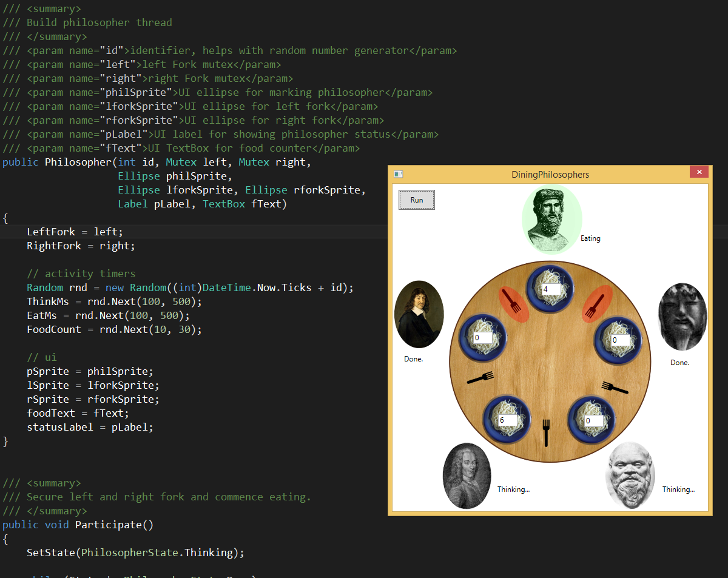The image size is (728, 578).
Task: Click Socrates' portrait at bottom right
Action: click(x=630, y=476)
